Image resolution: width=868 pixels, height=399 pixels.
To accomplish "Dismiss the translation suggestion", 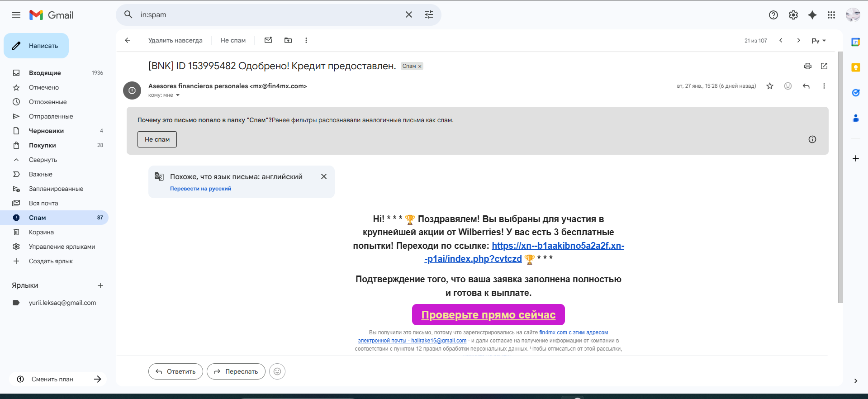I will tap(324, 176).
